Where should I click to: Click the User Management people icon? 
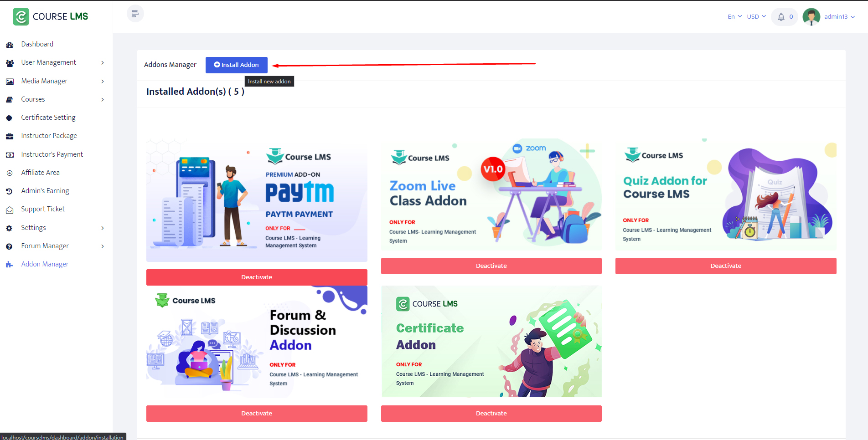click(x=10, y=63)
